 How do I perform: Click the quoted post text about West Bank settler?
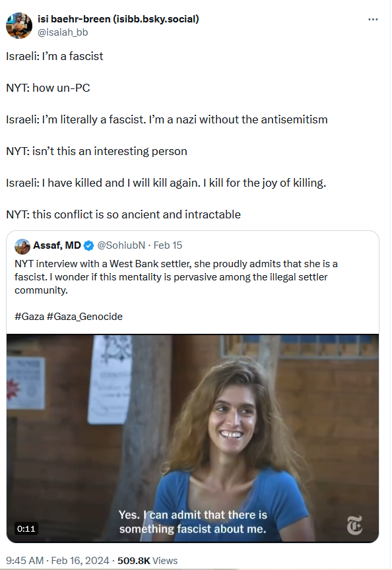pyautogui.click(x=176, y=277)
